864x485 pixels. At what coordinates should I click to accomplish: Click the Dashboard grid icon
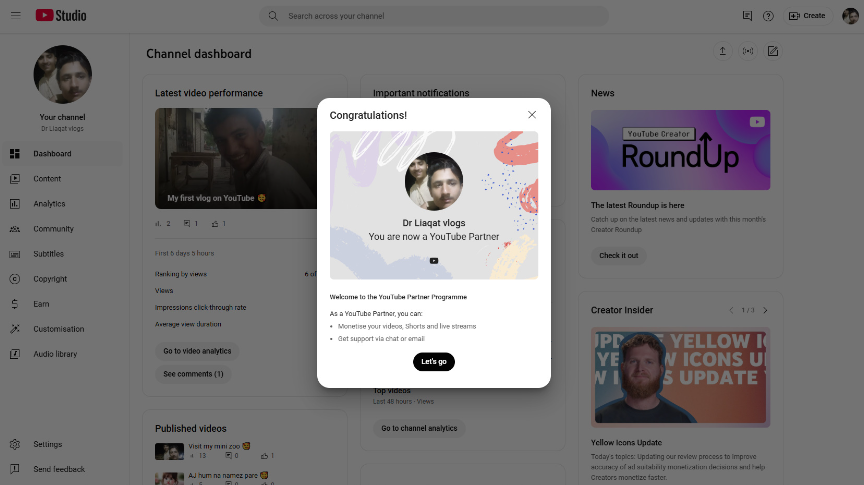[x=15, y=154]
